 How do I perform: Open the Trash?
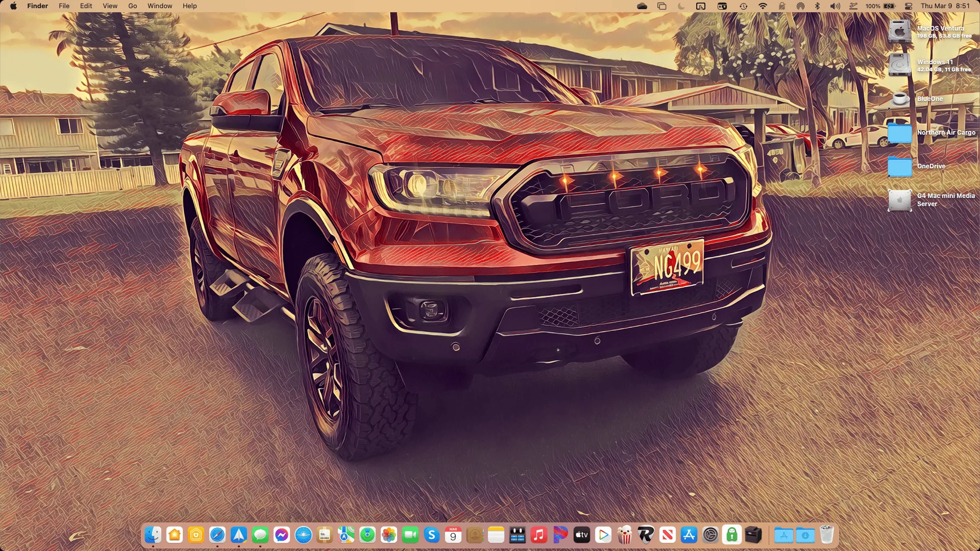point(827,535)
